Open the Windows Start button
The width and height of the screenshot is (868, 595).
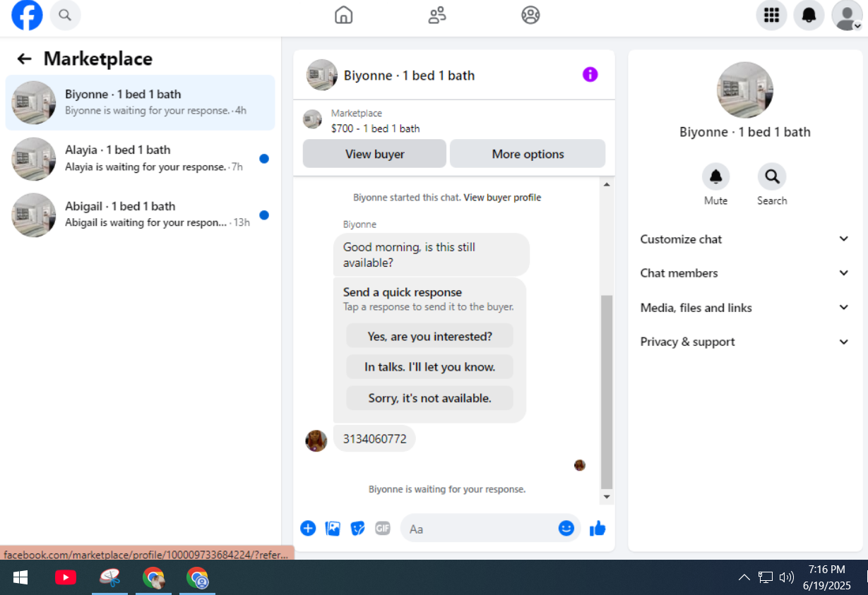pos(20,577)
